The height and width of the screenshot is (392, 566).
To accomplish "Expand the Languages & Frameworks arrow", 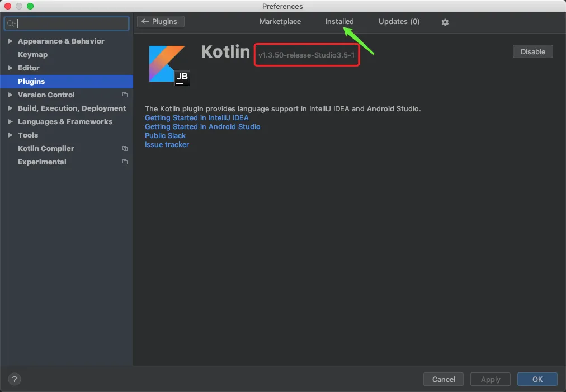I will [x=11, y=122].
